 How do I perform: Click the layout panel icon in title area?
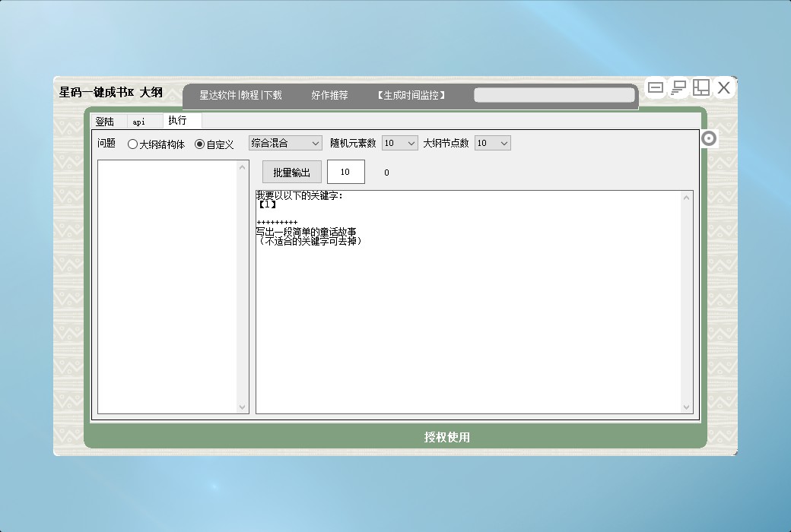[700, 87]
